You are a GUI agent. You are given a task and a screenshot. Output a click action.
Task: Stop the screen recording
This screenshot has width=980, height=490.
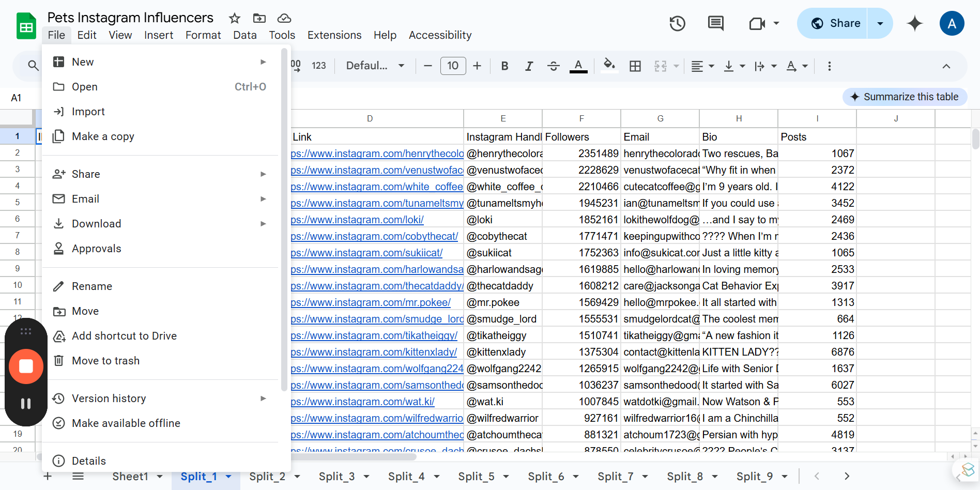click(x=26, y=366)
